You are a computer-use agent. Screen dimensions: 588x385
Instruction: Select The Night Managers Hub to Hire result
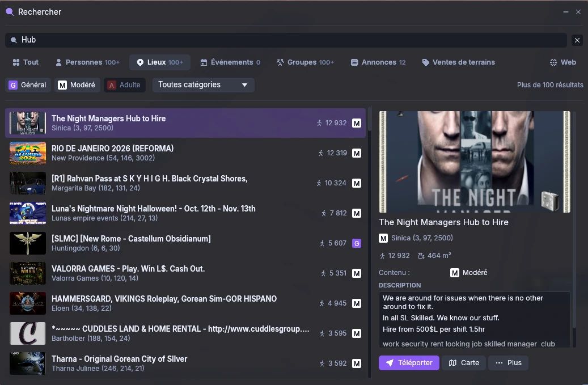185,123
